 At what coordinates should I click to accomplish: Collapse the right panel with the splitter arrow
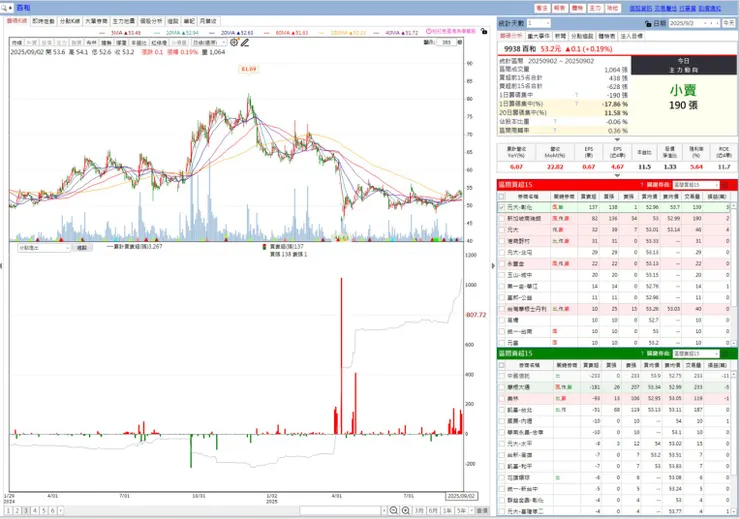493,266
